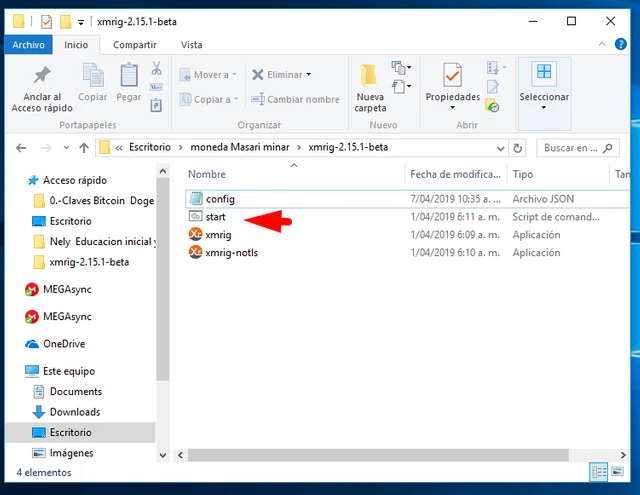The height and width of the screenshot is (495, 640).
Task: Click the scissors Cut icon
Action: click(x=156, y=68)
